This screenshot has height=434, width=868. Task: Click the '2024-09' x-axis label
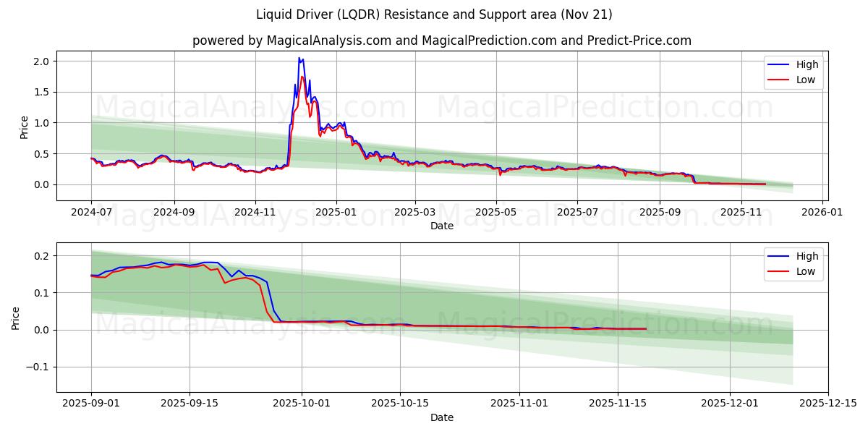coord(174,213)
